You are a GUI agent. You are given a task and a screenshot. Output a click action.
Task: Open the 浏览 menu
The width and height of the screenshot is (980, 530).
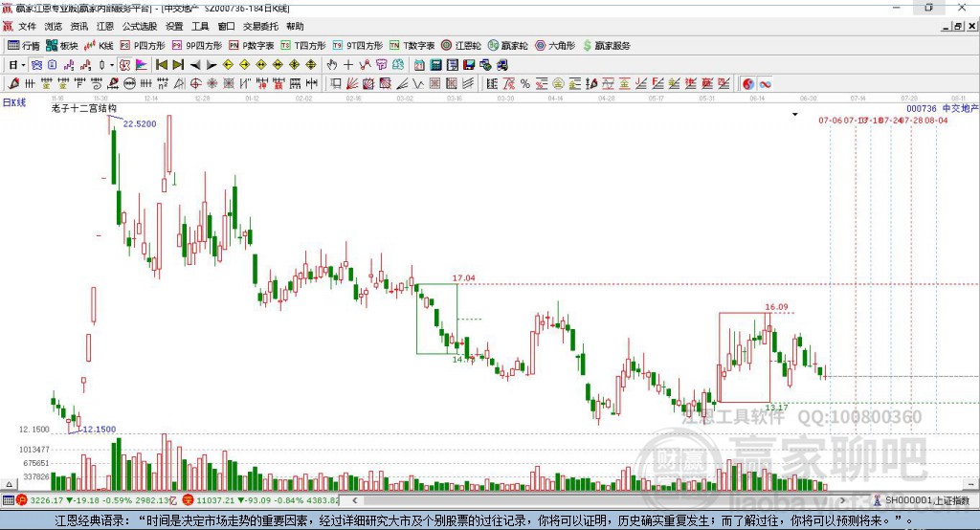point(54,26)
